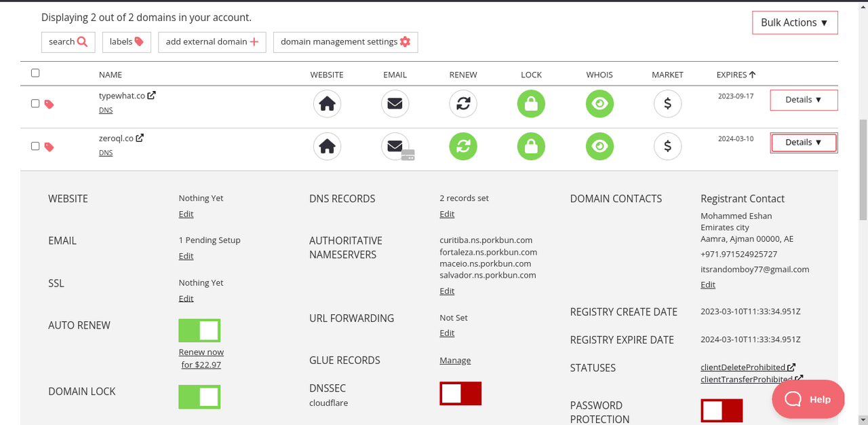Click the renew icon for typewhat.co
The image size is (868, 425).
tap(463, 104)
